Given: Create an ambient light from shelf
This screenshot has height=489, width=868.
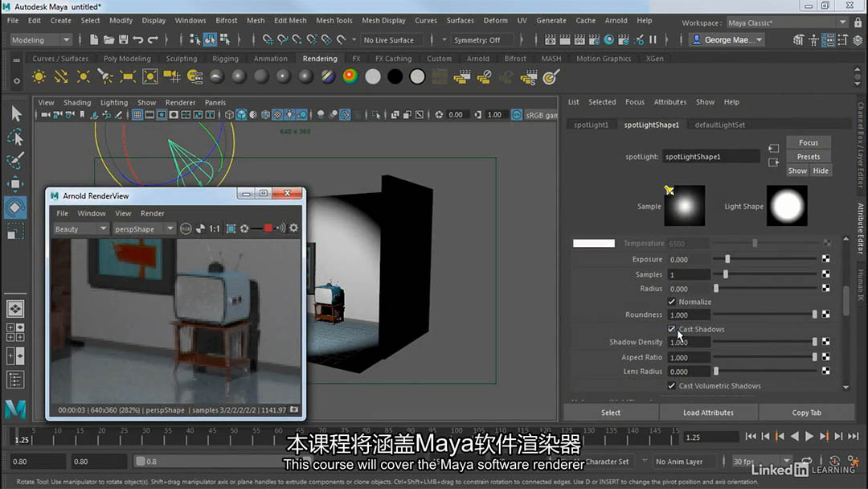Looking at the screenshot, I should [39, 76].
